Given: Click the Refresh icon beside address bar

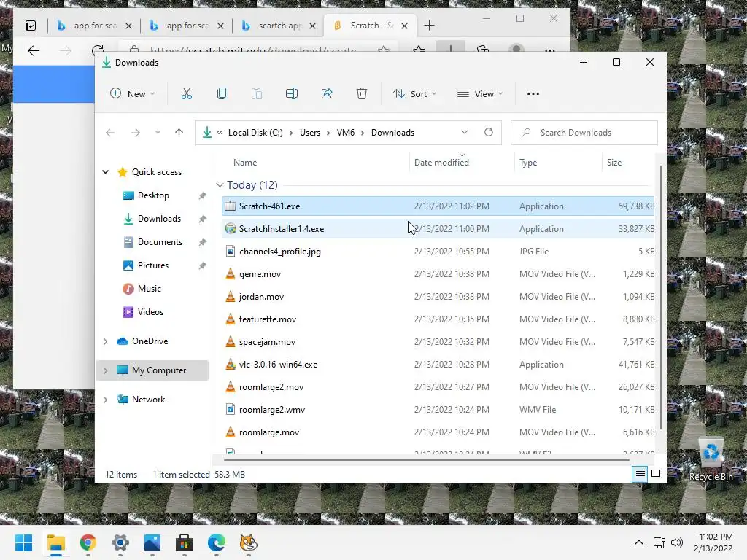Looking at the screenshot, I should pos(489,133).
